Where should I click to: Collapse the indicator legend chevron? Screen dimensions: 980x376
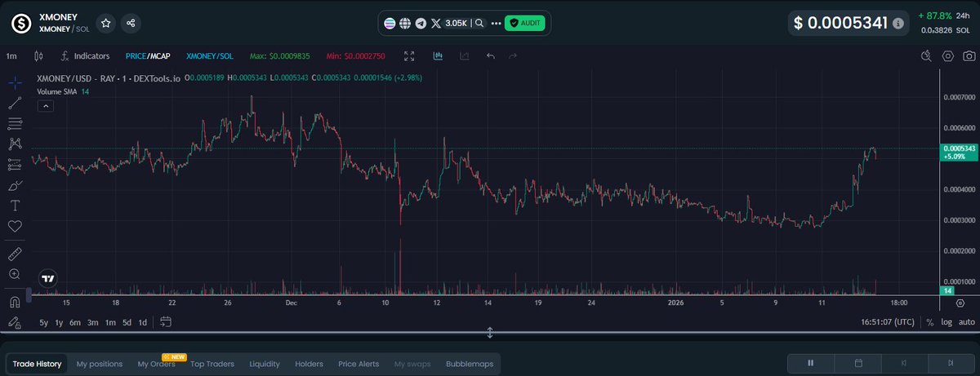[x=46, y=105]
